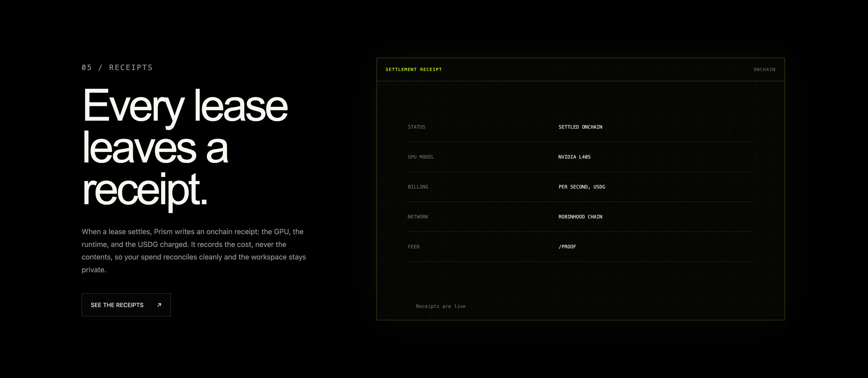Screen dimensions: 868x378
Task: Select the '05 / RECEIPTS' section label
Action: pyautogui.click(x=117, y=67)
